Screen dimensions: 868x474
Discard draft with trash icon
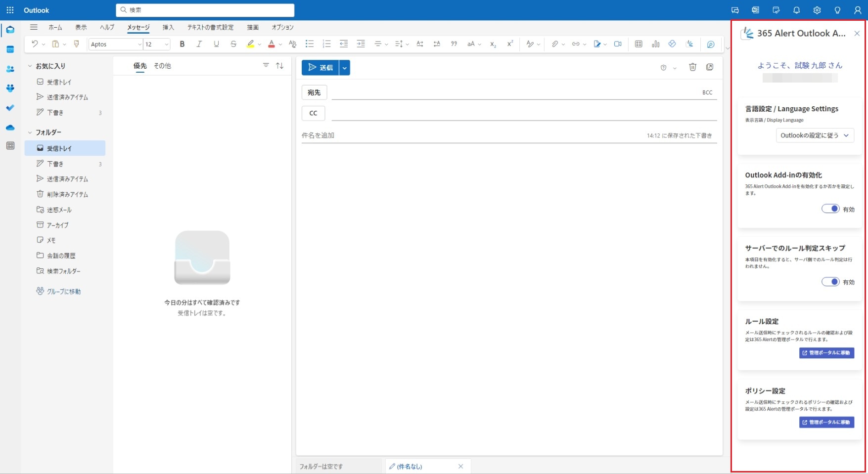pos(692,67)
